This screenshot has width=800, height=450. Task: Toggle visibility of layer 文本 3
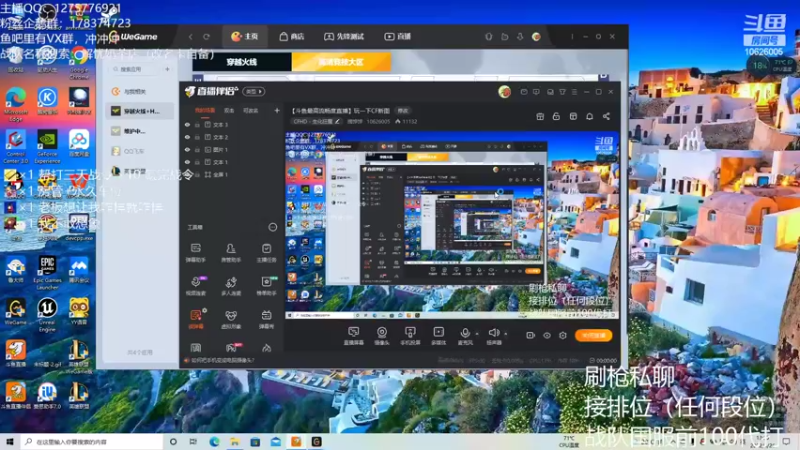(187, 124)
